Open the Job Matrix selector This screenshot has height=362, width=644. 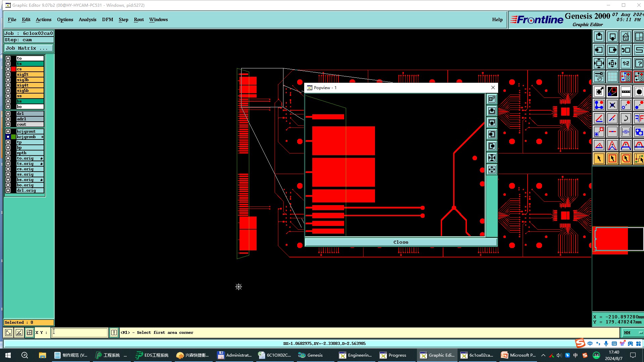coord(29,48)
